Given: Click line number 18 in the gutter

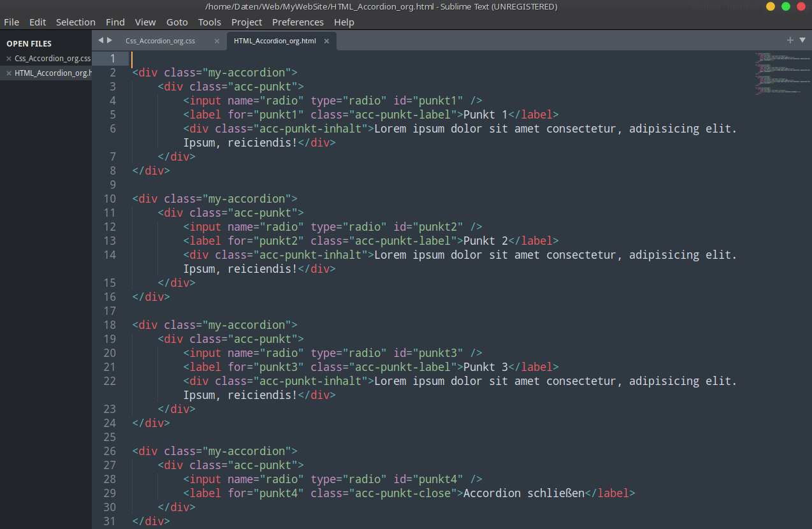Looking at the screenshot, I should tap(109, 325).
